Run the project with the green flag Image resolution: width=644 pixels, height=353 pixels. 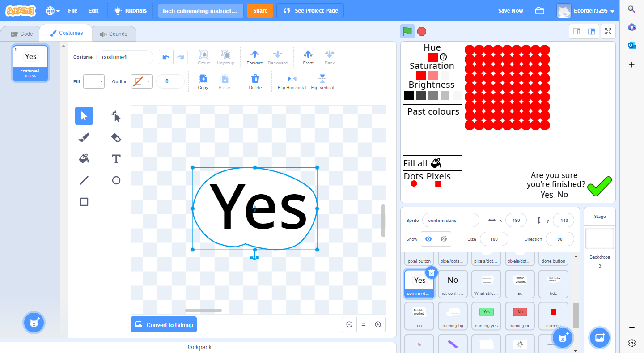pos(408,32)
